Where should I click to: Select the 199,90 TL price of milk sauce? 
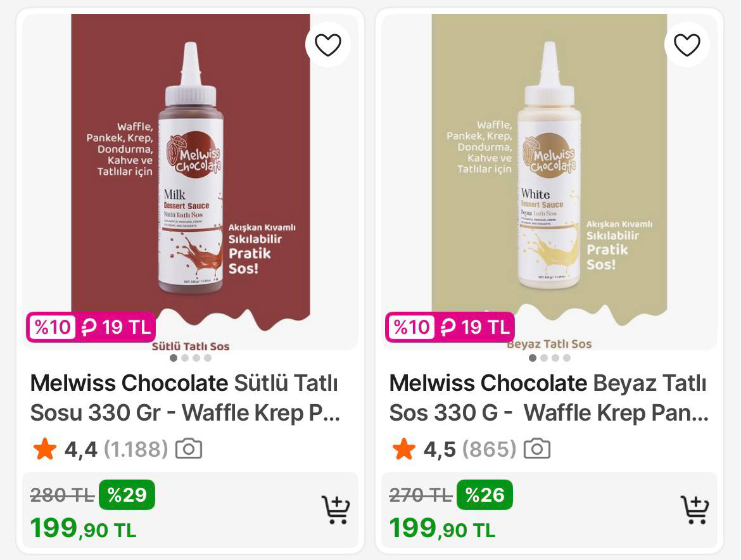[x=83, y=528]
